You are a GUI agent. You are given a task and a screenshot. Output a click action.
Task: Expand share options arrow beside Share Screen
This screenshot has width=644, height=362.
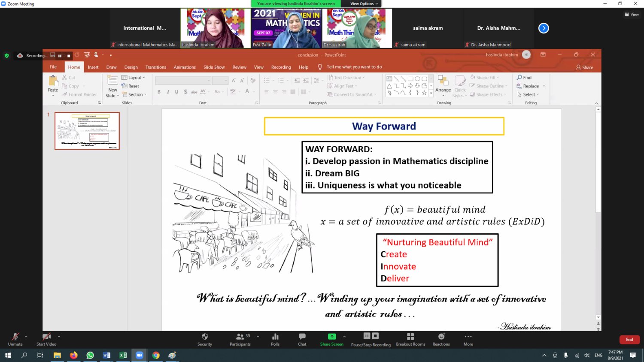[x=344, y=337]
